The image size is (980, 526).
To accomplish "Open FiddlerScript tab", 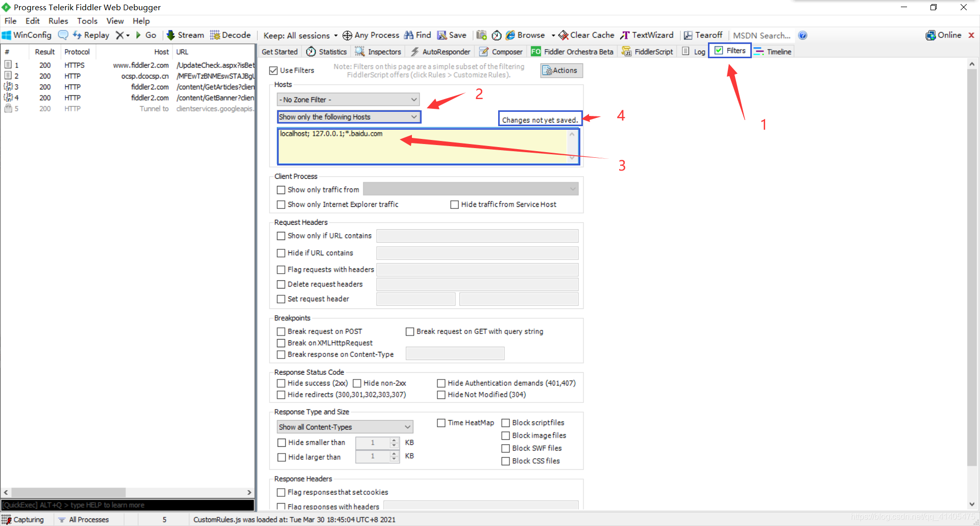I will [647, 52].
